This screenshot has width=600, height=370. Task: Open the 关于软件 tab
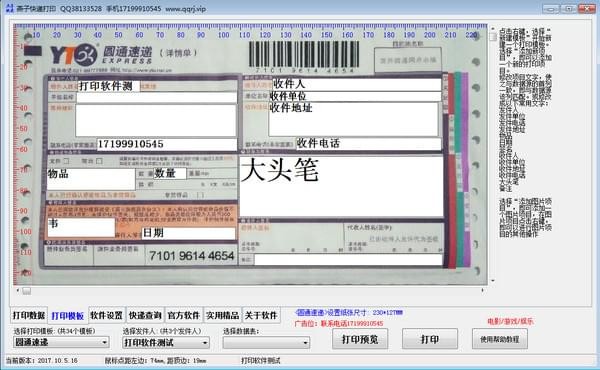point(261,315)
